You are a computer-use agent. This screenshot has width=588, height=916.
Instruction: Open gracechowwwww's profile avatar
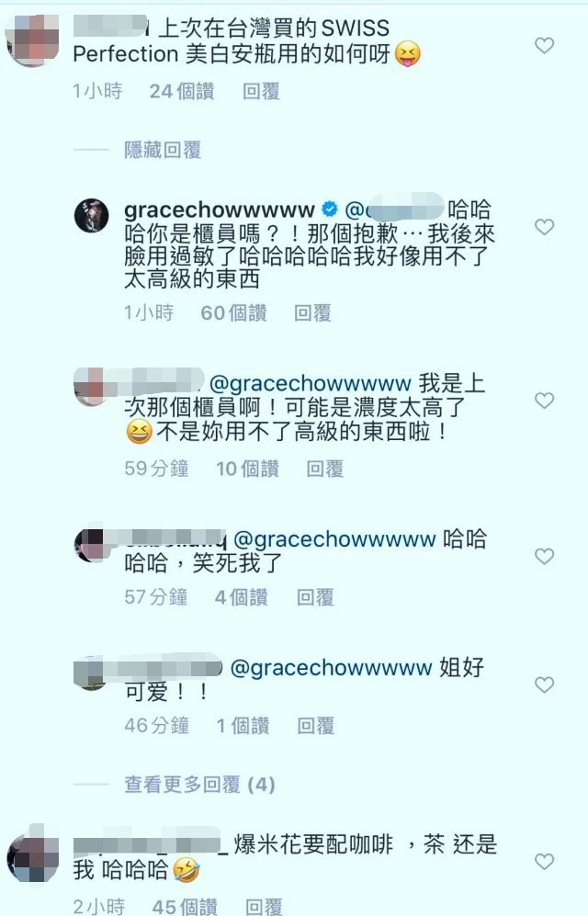point(92,216)
